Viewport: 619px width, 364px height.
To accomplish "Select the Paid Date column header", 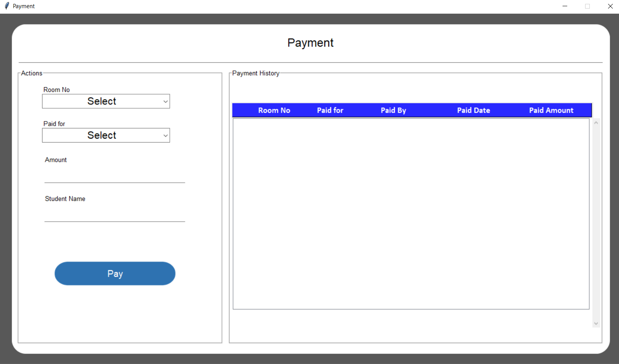I will [473, 110].
